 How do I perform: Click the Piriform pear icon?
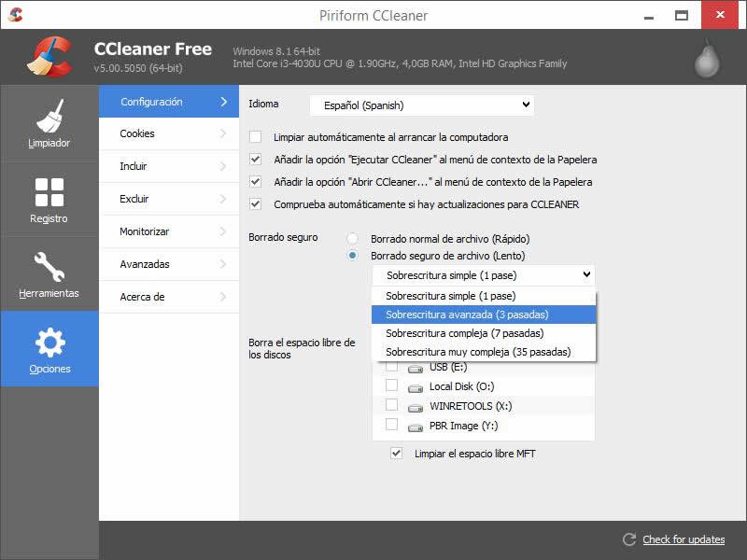coord(707,59)
